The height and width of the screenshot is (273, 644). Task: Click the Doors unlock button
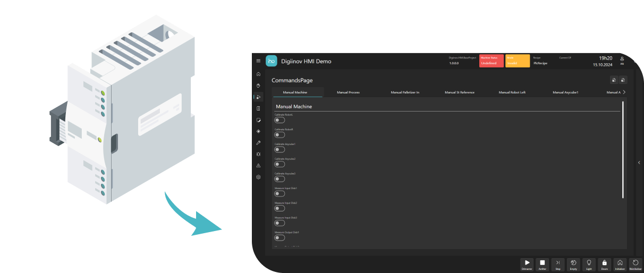coord(604,263)
